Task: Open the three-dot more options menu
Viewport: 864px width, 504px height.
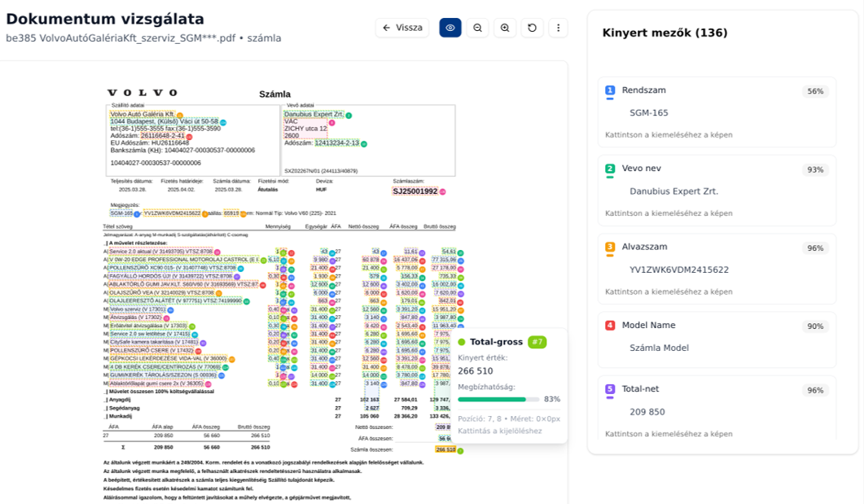Action: (x=558, y=28)
